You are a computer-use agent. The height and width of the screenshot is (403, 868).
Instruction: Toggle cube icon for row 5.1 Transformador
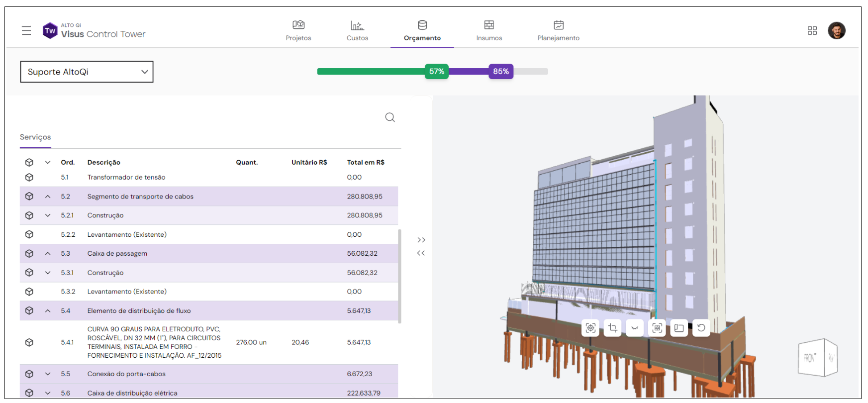29,177
